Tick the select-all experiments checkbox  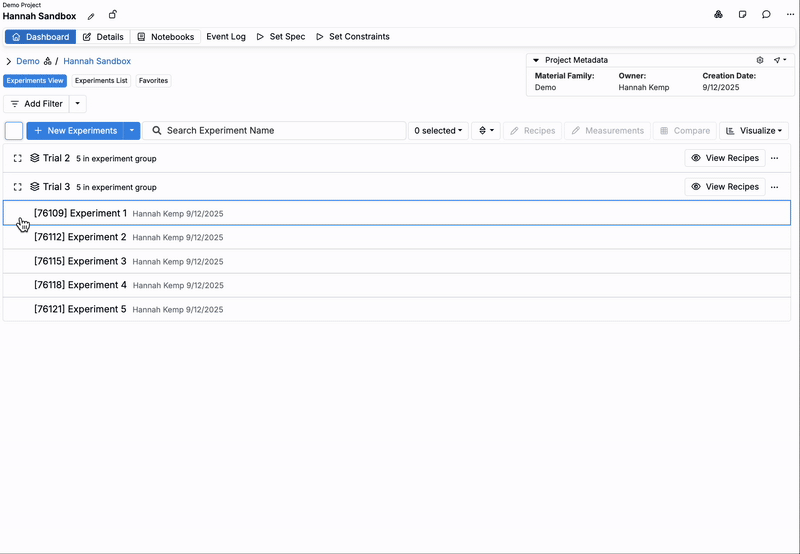(x=14, y=131)
